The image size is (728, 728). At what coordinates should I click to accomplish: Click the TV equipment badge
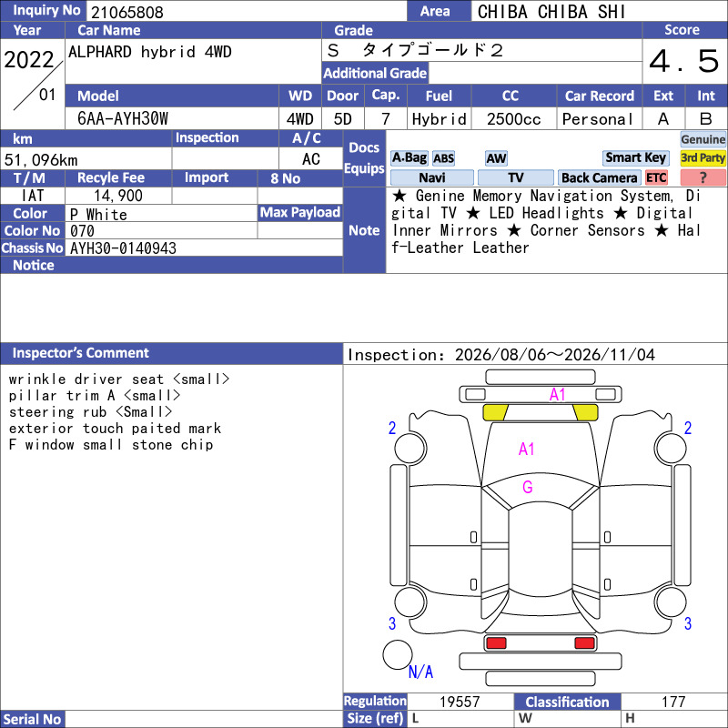coord(515,177)
